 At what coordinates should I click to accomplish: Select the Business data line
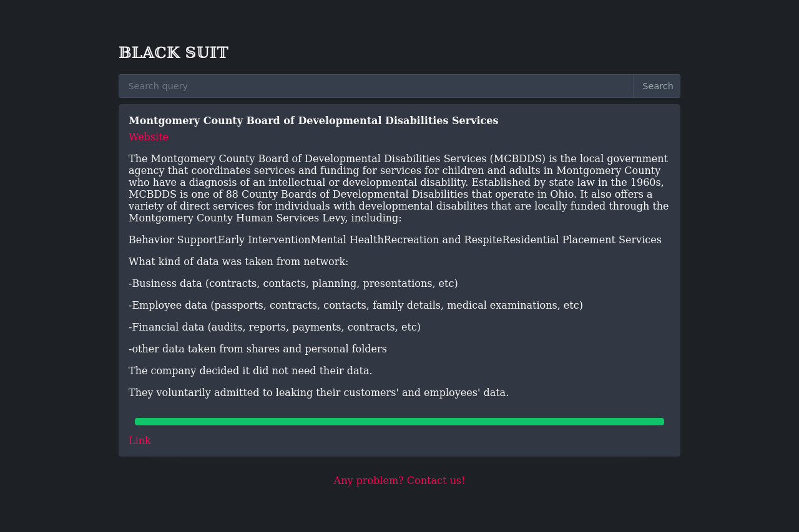coord(293,284)
